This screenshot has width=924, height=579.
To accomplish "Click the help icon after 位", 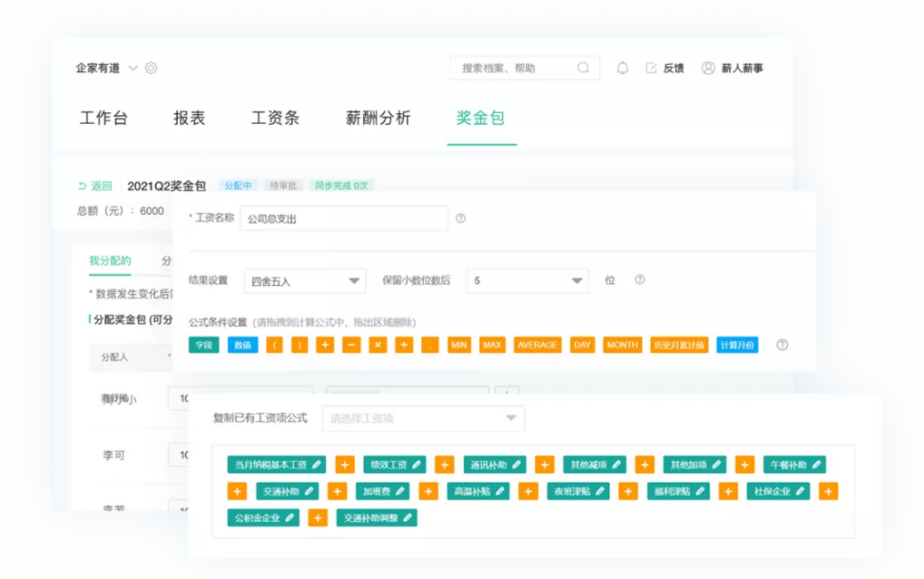I will [x=640, y=280].
